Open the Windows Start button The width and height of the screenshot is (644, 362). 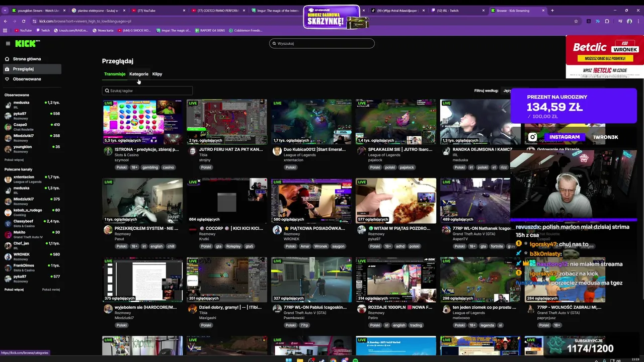289,360
